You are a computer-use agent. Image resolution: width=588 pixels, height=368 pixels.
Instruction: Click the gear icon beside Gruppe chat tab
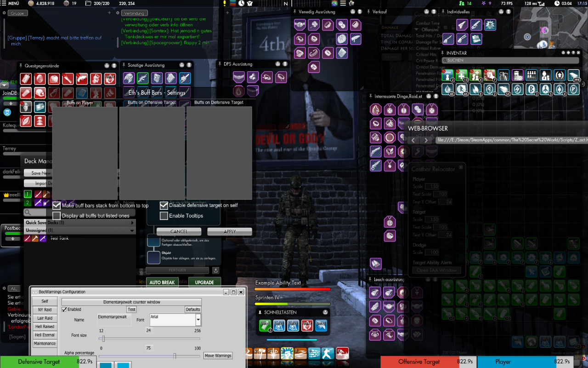[x=4, y=13]
